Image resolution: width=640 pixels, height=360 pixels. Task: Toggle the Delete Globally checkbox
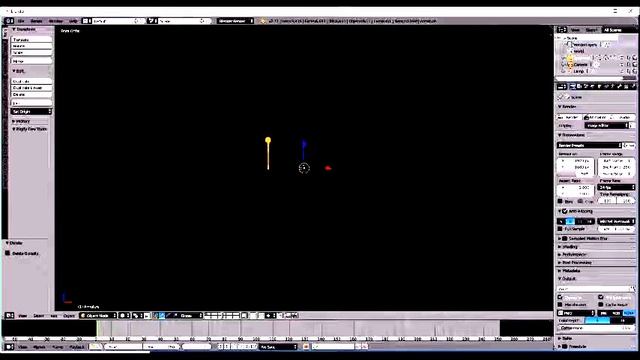click(x=8, y=253)
